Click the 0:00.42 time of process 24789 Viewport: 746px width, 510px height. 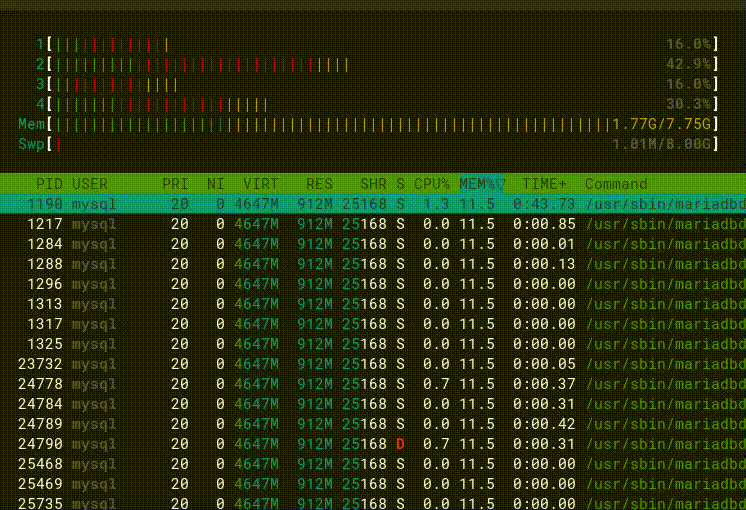pyautogui.click(x=544, y=424)
